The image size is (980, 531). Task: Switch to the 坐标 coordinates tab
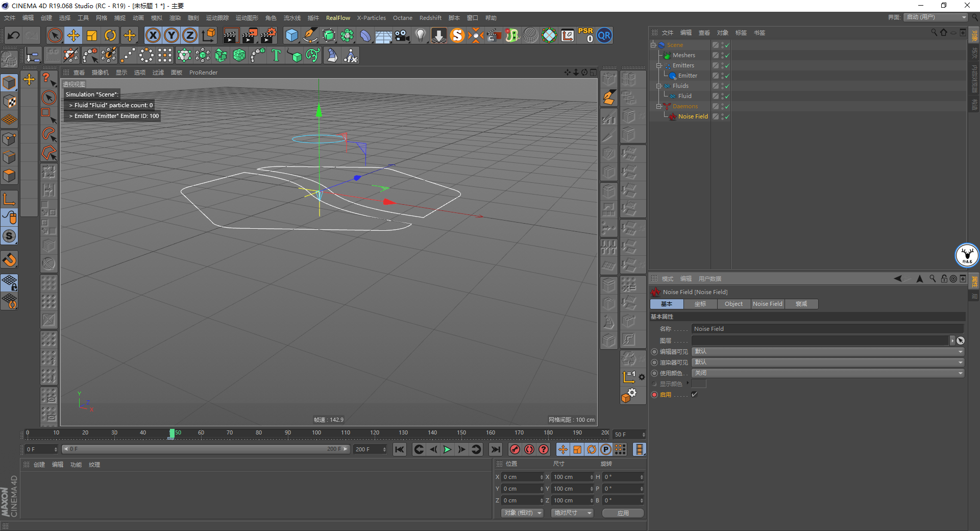tap(700, 304)
